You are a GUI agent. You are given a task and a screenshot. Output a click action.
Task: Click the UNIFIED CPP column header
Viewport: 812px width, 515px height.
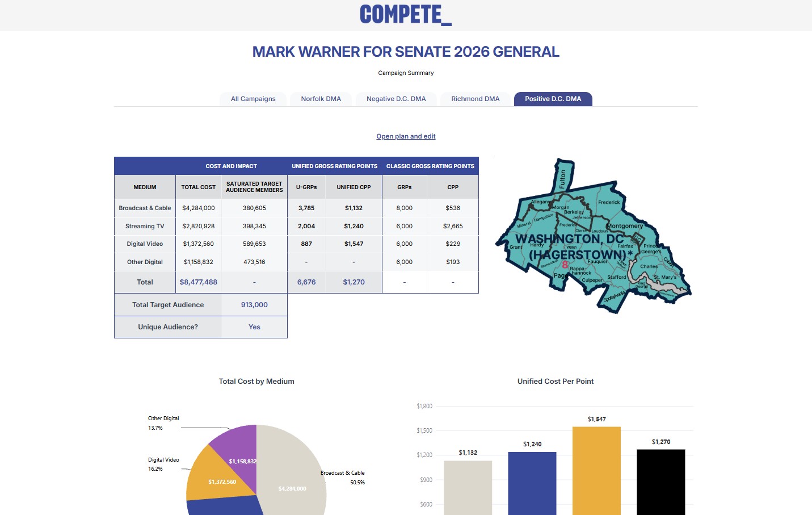[354, 187]
